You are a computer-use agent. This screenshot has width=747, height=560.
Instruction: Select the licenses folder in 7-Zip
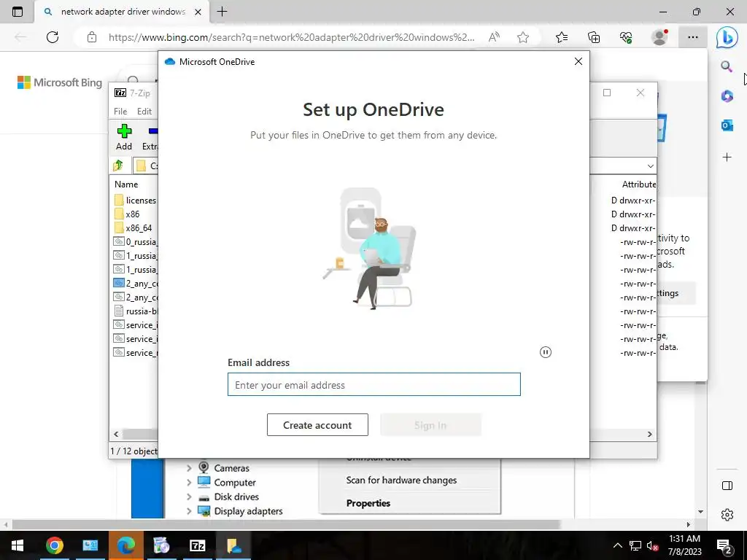pos(136,200)
